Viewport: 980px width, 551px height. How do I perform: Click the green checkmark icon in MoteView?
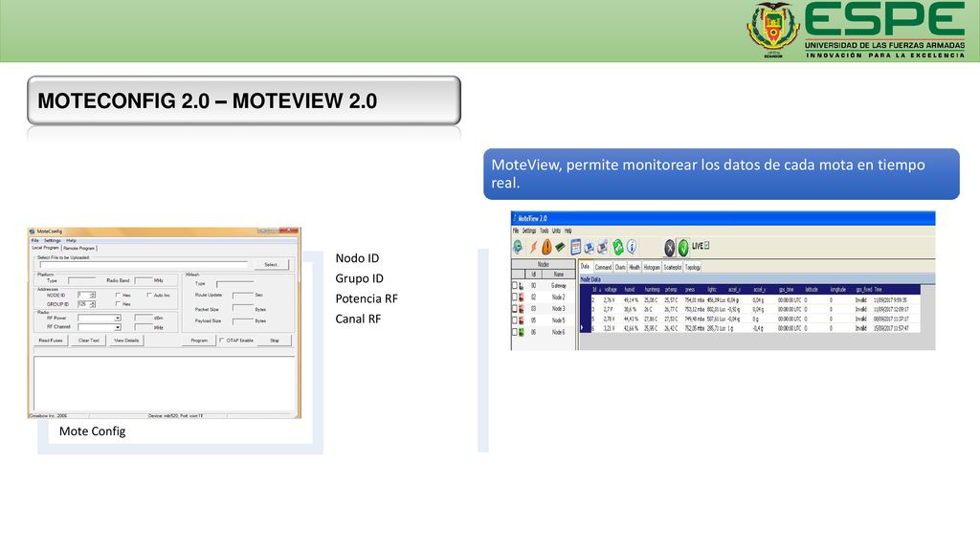(x=683, y=248)
